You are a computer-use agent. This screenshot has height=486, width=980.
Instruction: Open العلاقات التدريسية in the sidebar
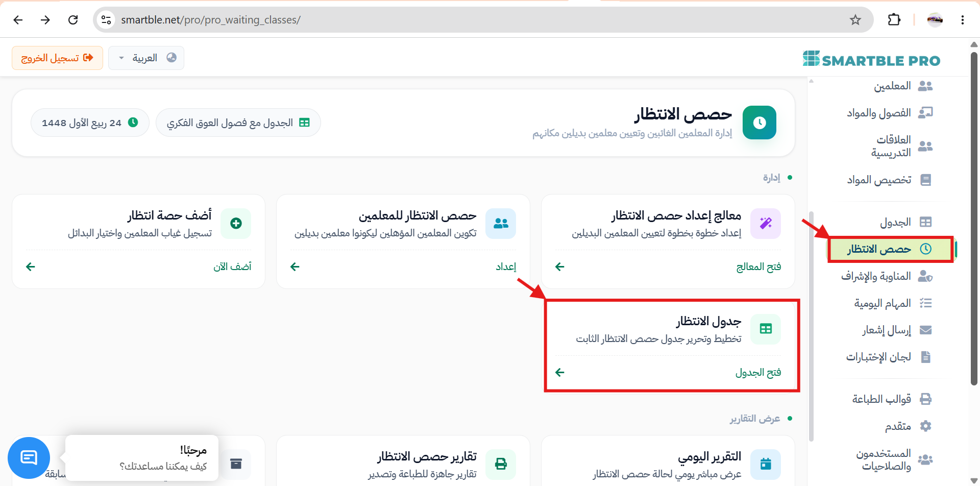[902, 146]
